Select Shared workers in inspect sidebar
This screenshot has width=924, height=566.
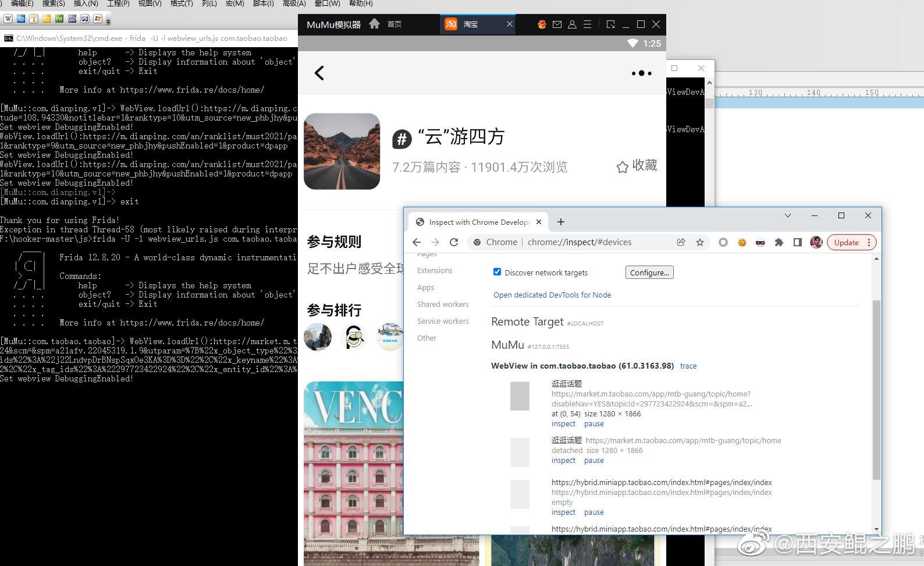443,305
